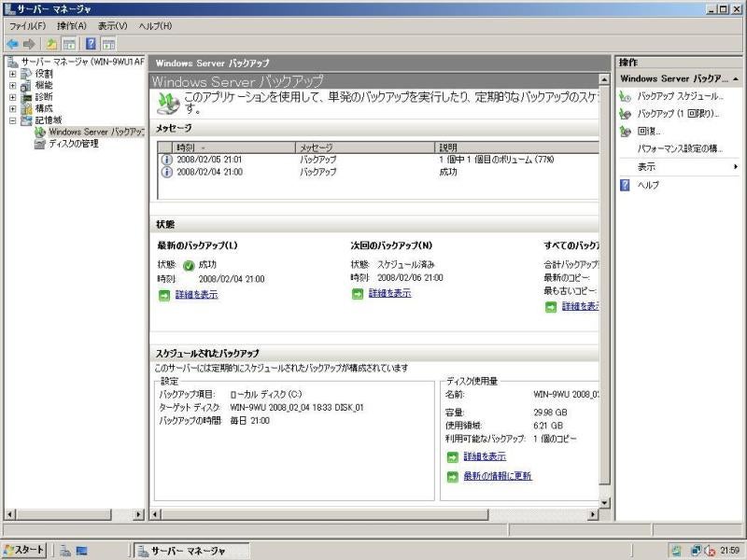Open the ファイル(F) menu

pyautogui.click(x=28, y=26)
